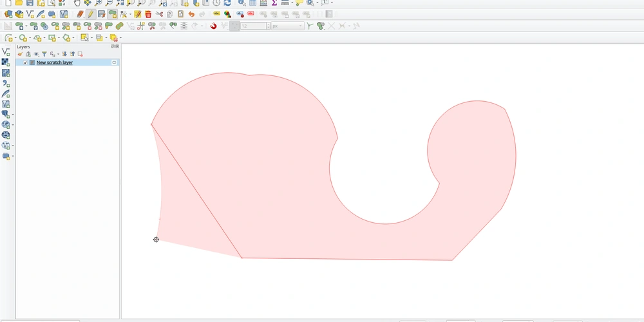Float the Layers panel
Viewport: 644px width, 322px height.
click(113, 46)
